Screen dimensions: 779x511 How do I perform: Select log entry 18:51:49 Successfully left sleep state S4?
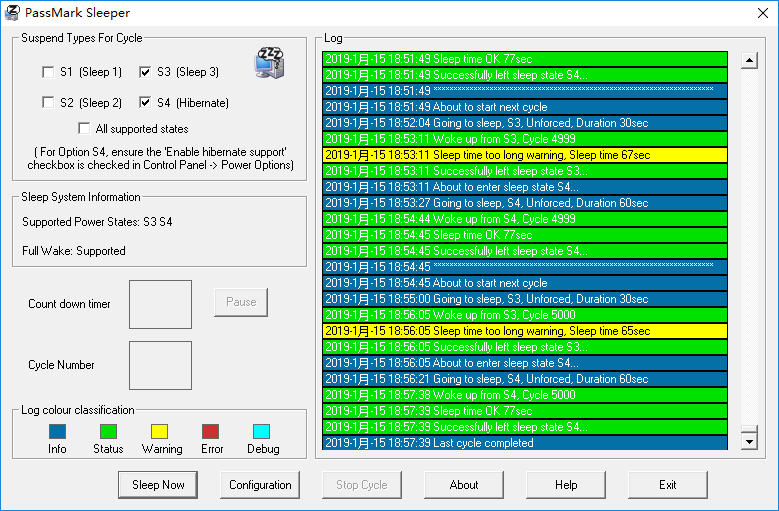tap(525, 75)
